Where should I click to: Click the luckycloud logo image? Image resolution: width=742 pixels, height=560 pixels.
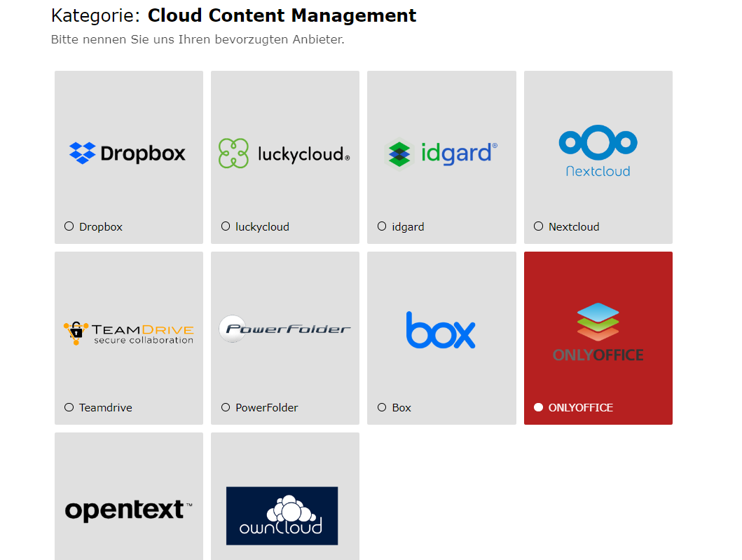(x=284, y=153)
